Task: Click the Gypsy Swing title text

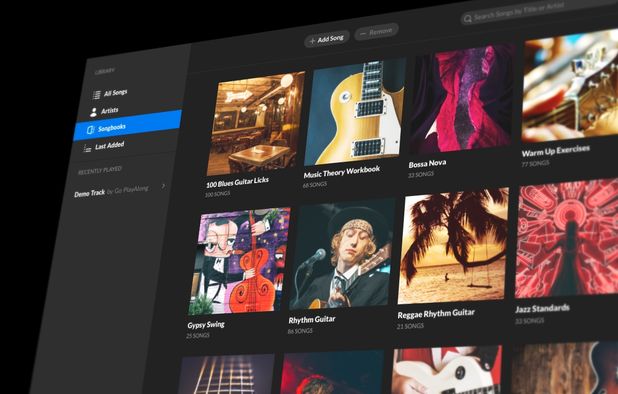Action: [206, 325]
